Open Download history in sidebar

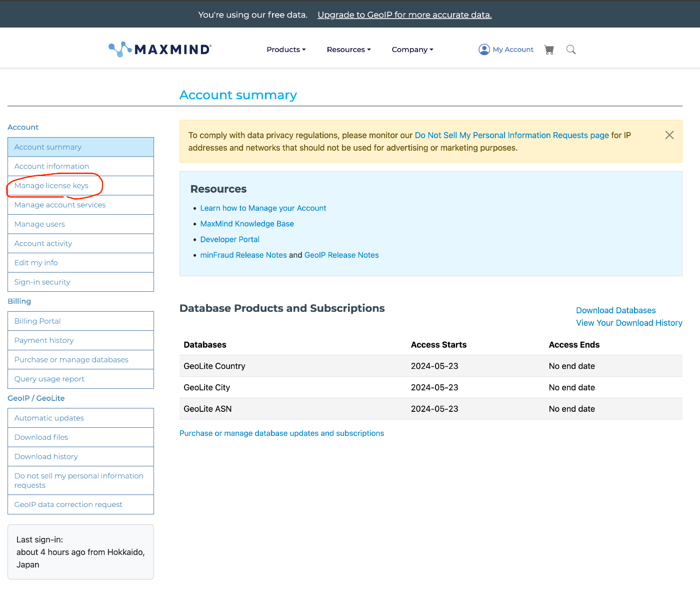(x=80, y=456)
